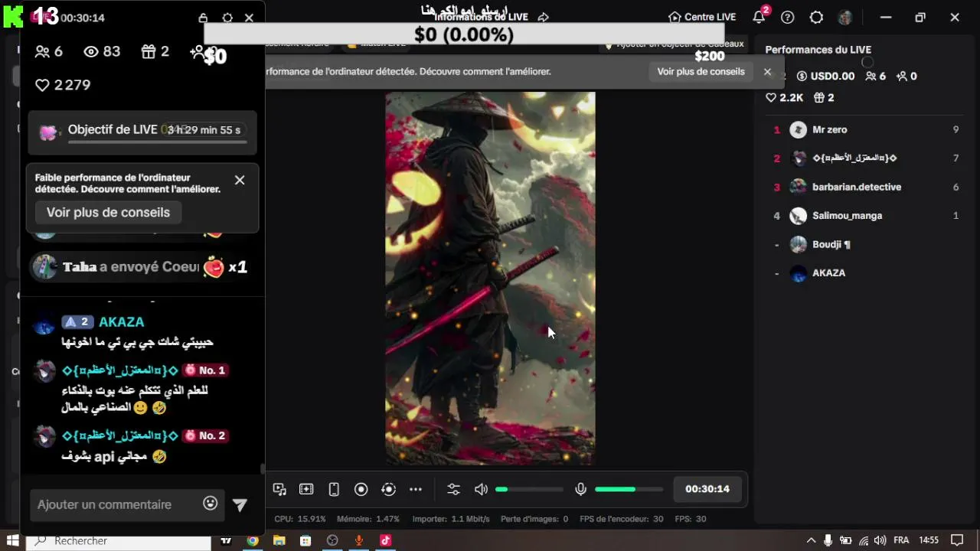Click USD0.00 in Performances du LIVE
Image resolution: width=980 pixels, height=551 pixels.
825,77
